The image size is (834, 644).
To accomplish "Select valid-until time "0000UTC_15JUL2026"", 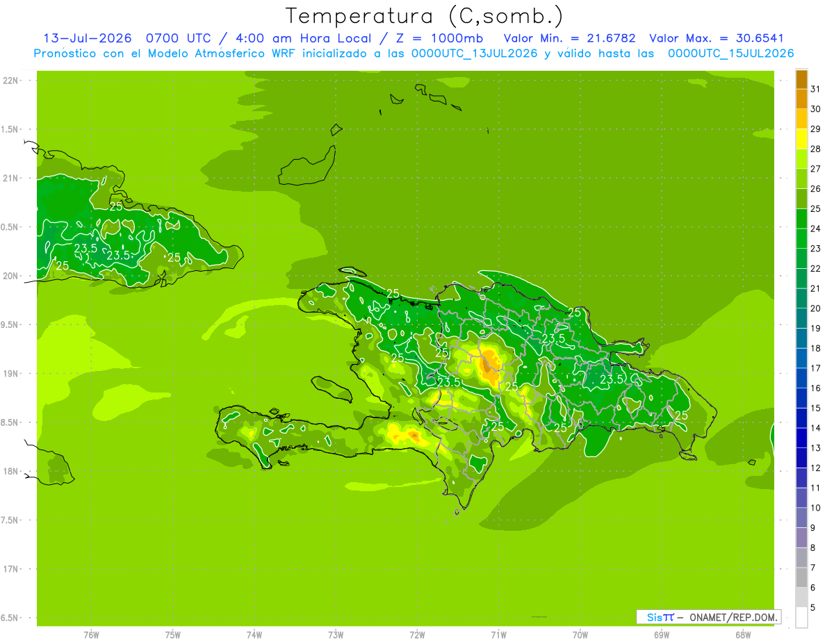I will pos(731,53).
